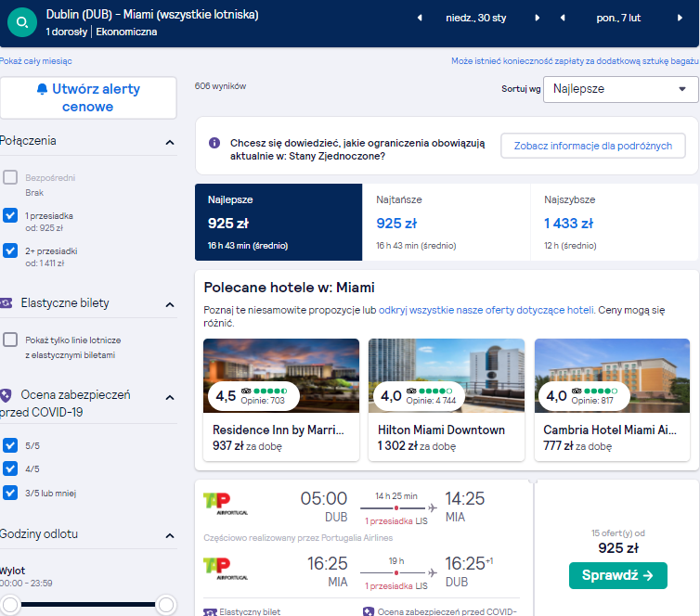
Task: Select the Najtańsze 925 zł tab
Action: pos(446,222)
